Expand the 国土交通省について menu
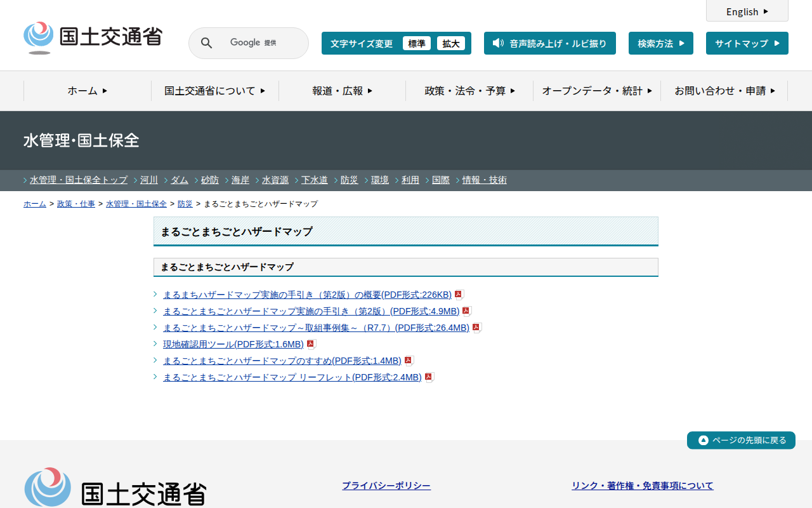This screenshot has width=812, height=508. coord(214,91)
